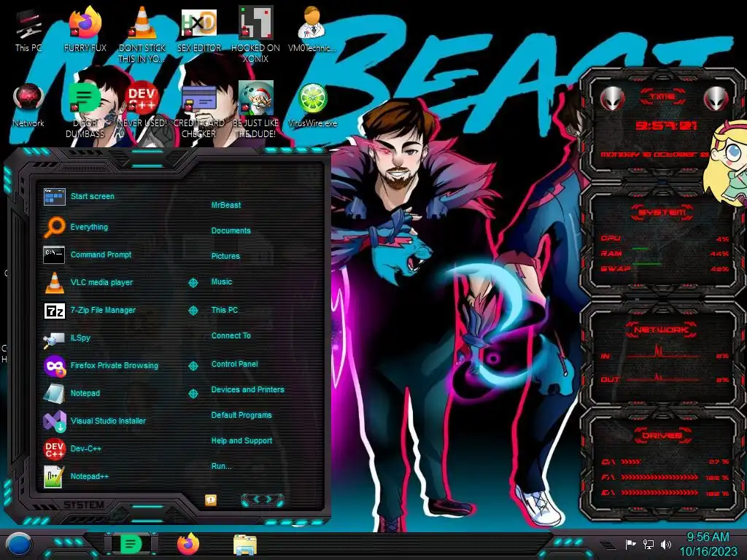The height and width of the screenshot is (560, 747).
Task: Click the SYSTEM widget header
Action: pyautogui.click(x=662, y=212)
